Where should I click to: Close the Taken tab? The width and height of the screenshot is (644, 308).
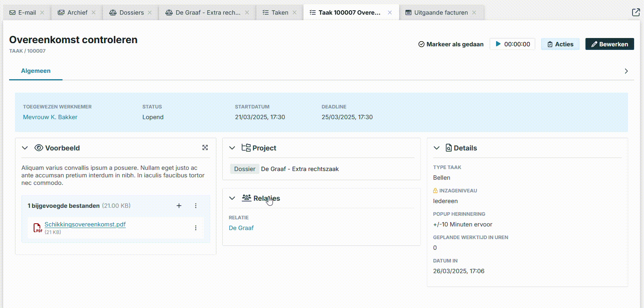[295, 13]
